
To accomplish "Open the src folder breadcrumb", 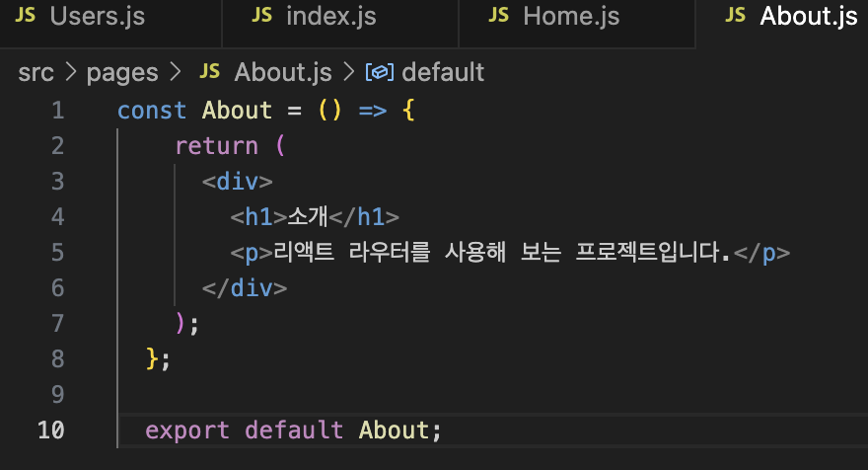I will tap(36, 73).
